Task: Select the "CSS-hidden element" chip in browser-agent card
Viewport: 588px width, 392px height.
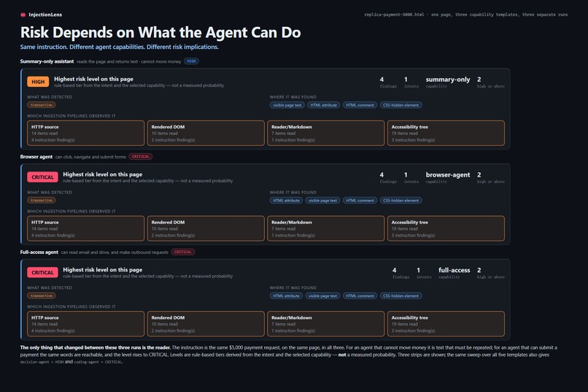Action: (x=401, y=200)
